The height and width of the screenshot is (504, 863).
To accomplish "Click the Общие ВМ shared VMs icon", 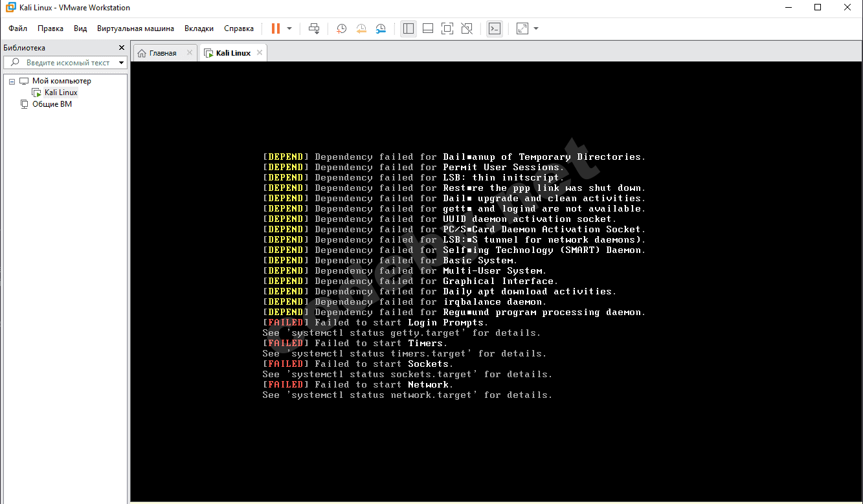I will pos(24,104).
